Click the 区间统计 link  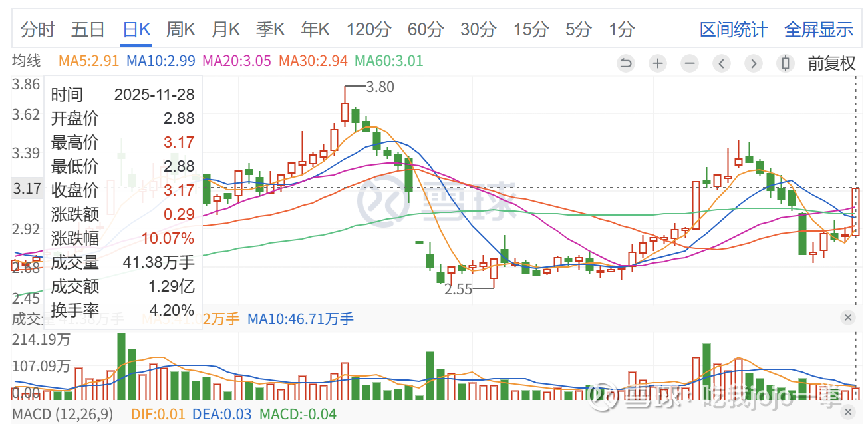733,29
